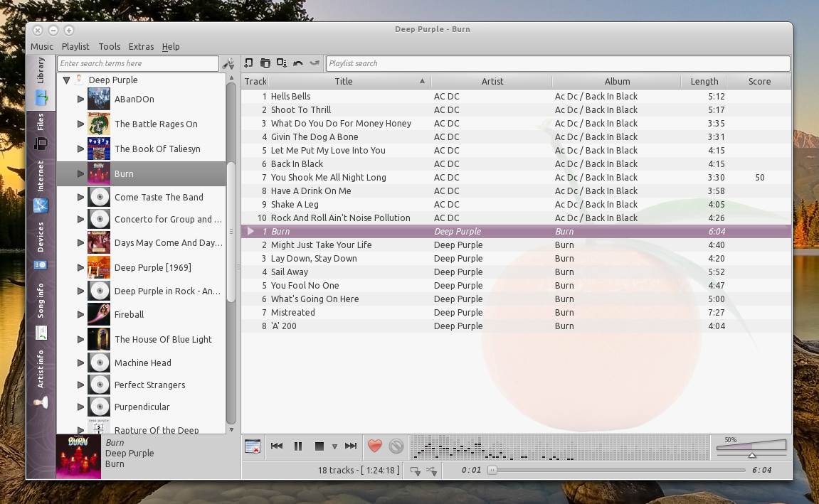Skip to the next track
Viewport: 819px width, 504px height.
point(351,446)
